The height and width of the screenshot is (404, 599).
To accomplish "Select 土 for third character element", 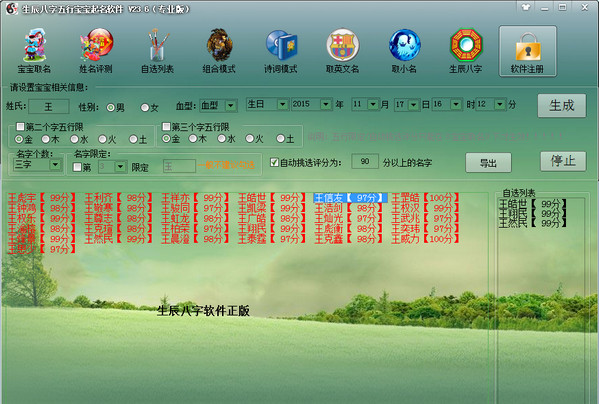I will (x=280, y=139).
